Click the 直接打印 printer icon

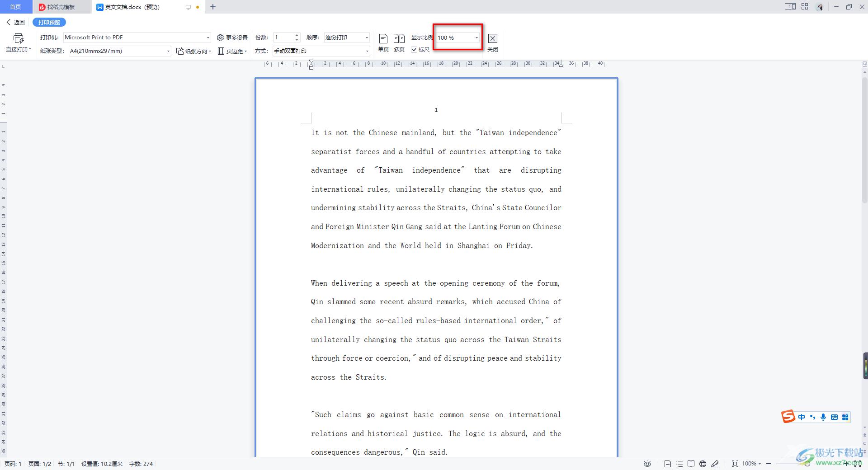18,38
